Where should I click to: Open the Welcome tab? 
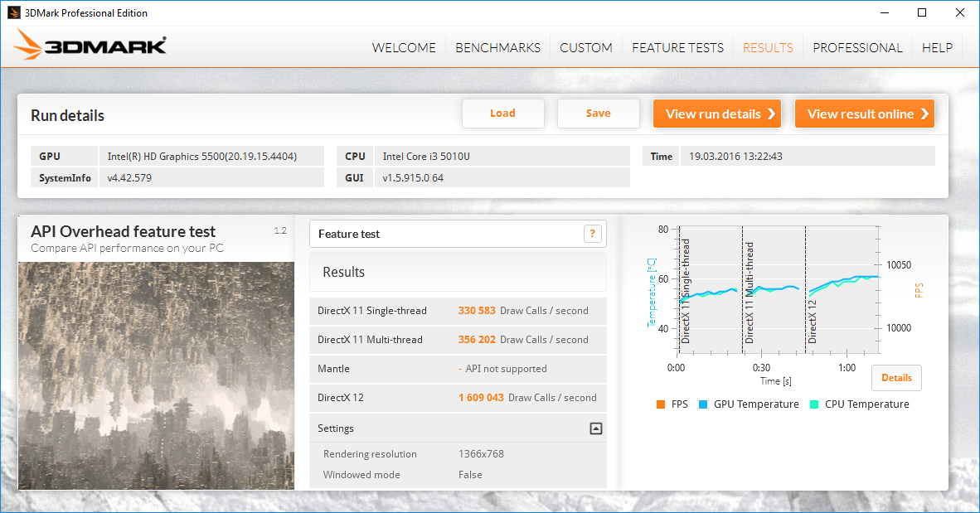tap(404, 47)
